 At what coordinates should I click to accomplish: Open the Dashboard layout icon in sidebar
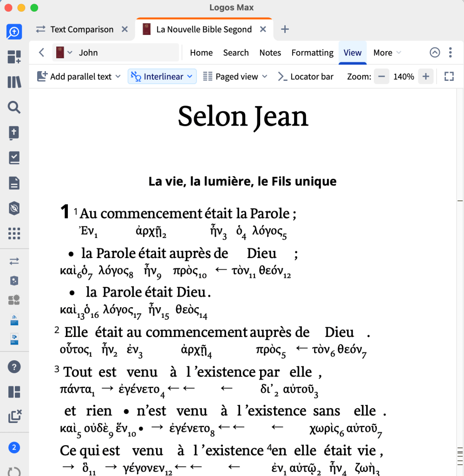[x=14, y=58]
